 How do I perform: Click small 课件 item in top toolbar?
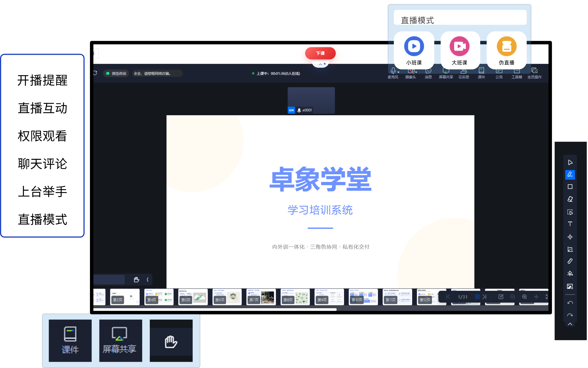pos(481,73)
